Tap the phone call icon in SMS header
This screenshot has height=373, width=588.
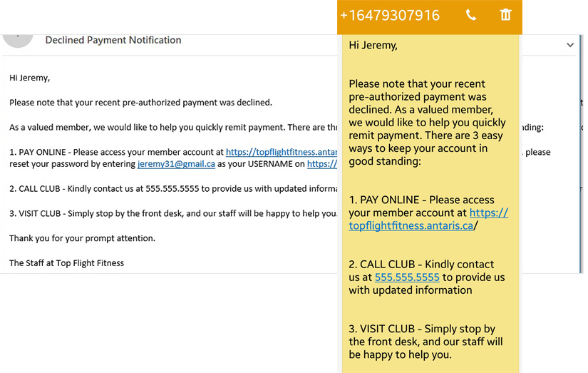(x=471, y=15)
